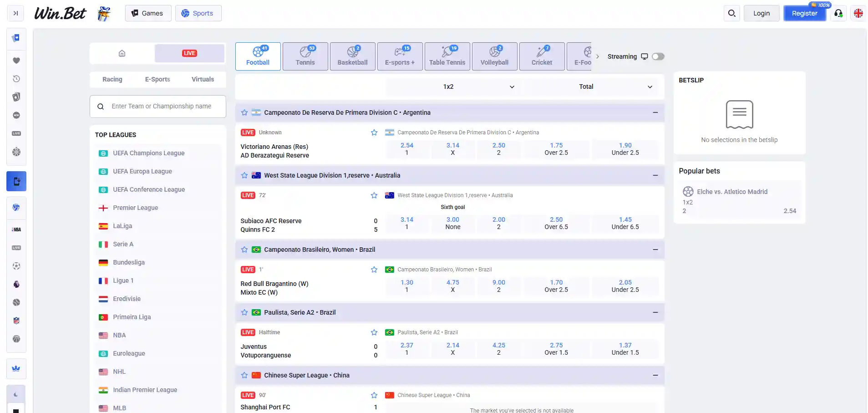Image resolution: width=868 pixels, height=413 pixels.
Task: Open the Total market dropdown
Action: [x=592, y=87]
